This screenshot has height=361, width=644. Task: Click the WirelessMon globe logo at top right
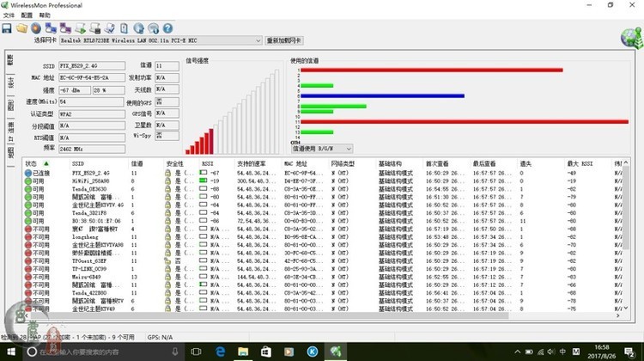pos(631,39)
